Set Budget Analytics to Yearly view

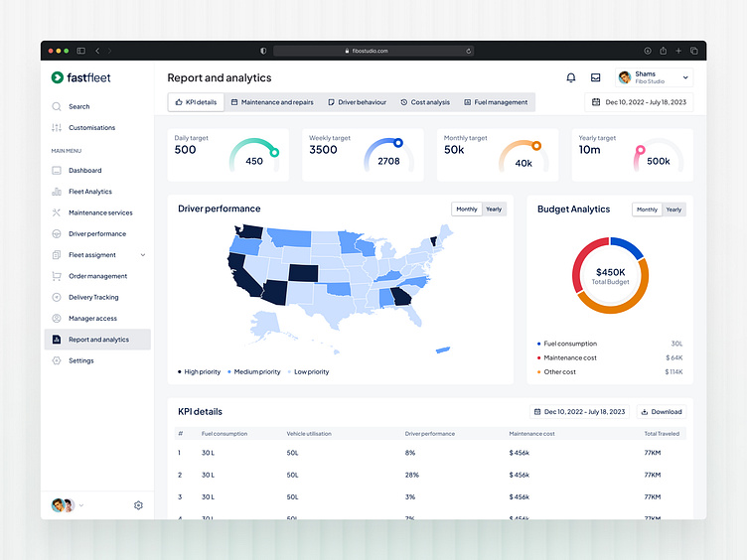click(x=673, y=210)
